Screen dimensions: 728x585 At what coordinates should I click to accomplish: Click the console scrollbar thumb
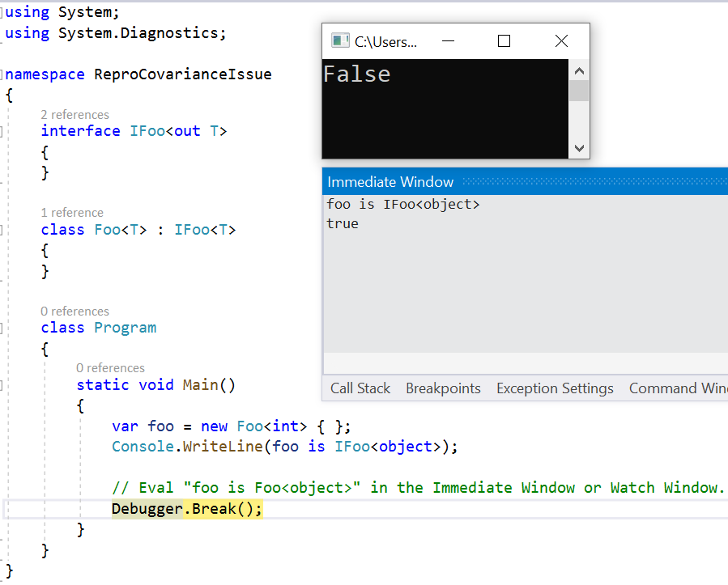point(579,90)
